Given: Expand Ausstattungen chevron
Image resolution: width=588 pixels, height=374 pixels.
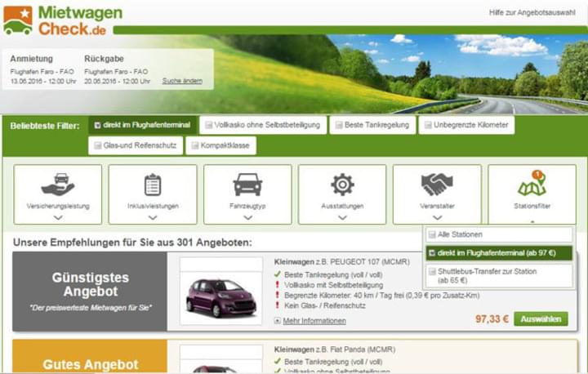Looking at the screenshot, I should [x=342, y=217].
